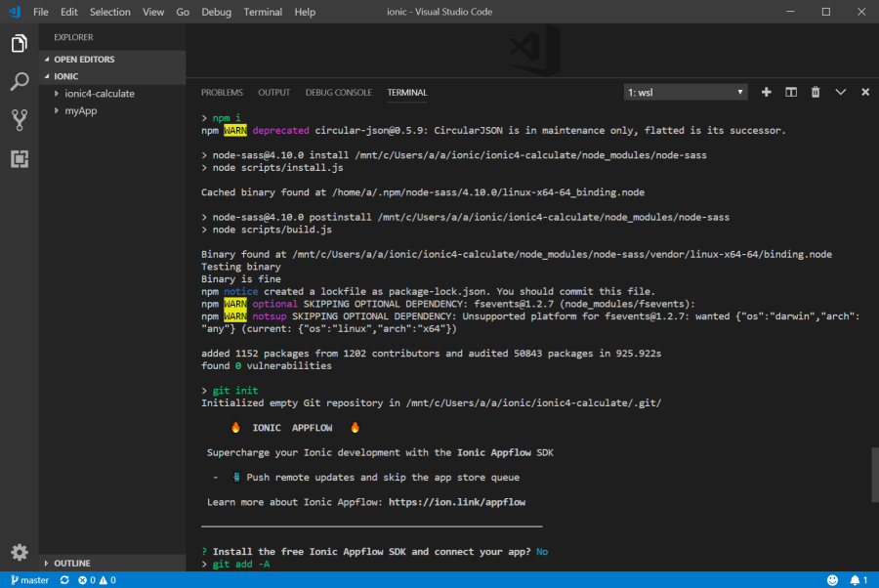879x588 pixels.
Task: Click the master branch status button
Action: coord(29,580)
